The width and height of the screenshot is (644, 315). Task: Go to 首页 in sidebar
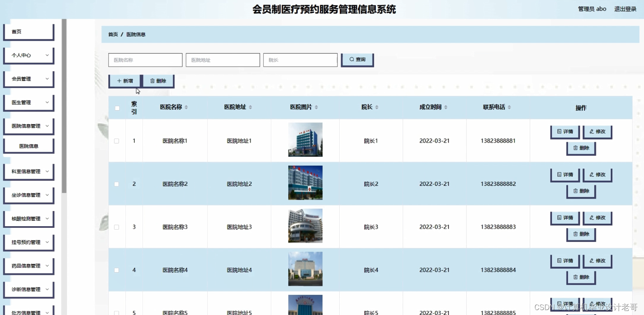29,32
